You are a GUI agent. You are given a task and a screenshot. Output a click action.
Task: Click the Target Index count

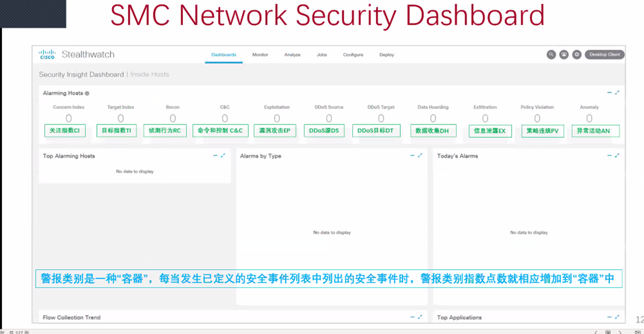pos(121,118)
